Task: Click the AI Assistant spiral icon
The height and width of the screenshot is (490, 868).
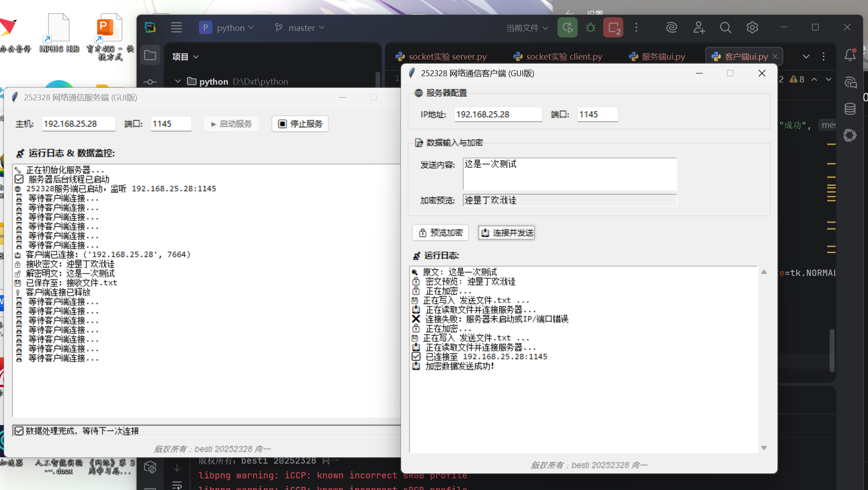Action: point(671,27)
